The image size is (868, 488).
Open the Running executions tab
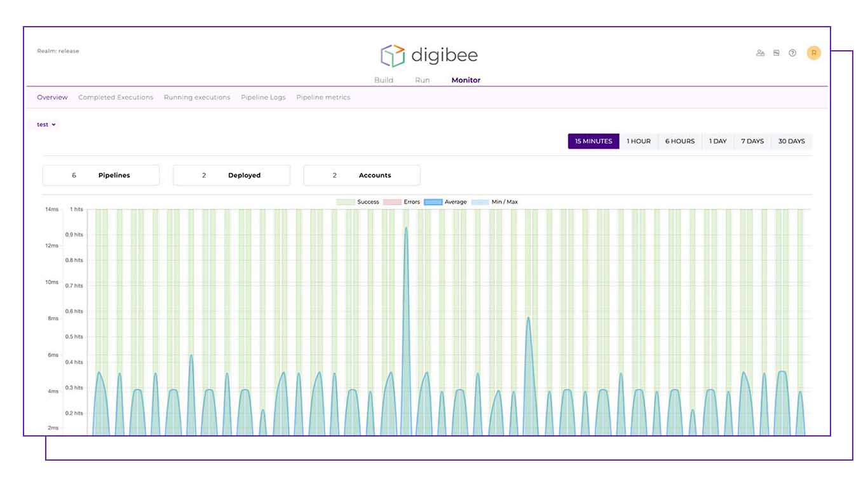(197, 97)
